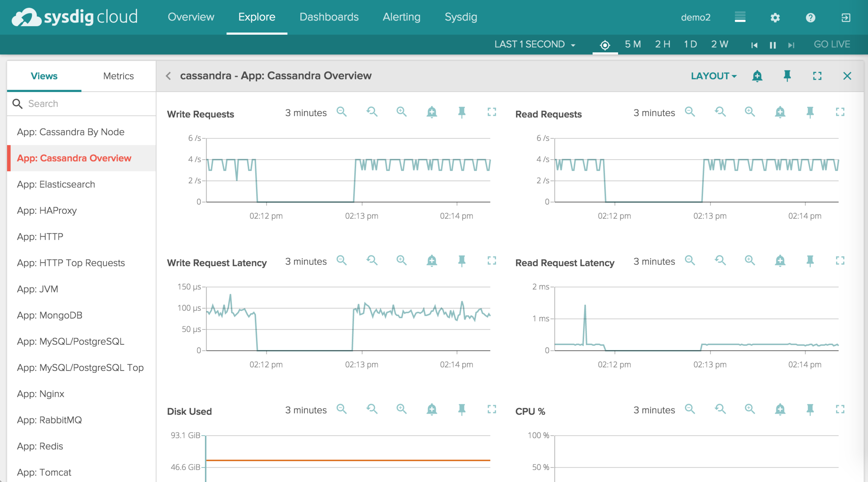Screen dimensions: 868x482
Task: Open the Explore nav tab
Action: [x=257, y=17]
